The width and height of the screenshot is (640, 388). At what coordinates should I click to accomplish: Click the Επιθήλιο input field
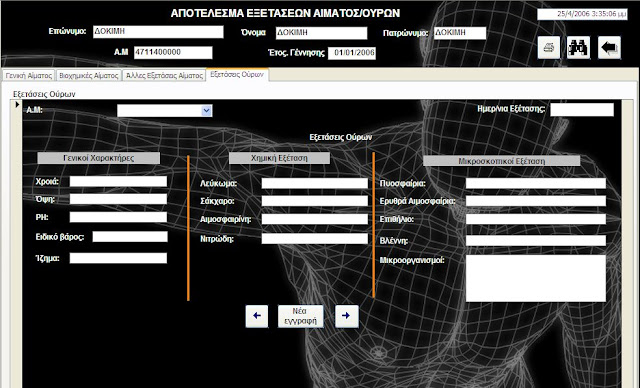point(536,219)
